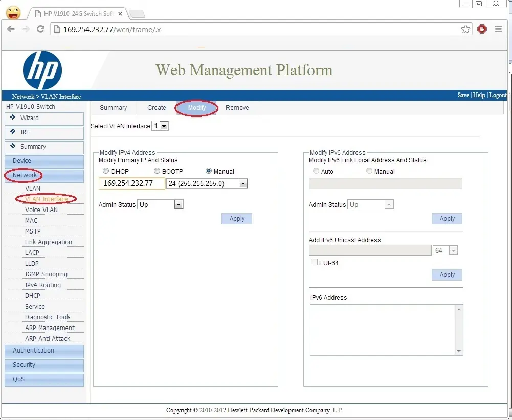The image size is (512, 420).
Task: Open the Chrome hamburger menu
Action: pos(498,29)
